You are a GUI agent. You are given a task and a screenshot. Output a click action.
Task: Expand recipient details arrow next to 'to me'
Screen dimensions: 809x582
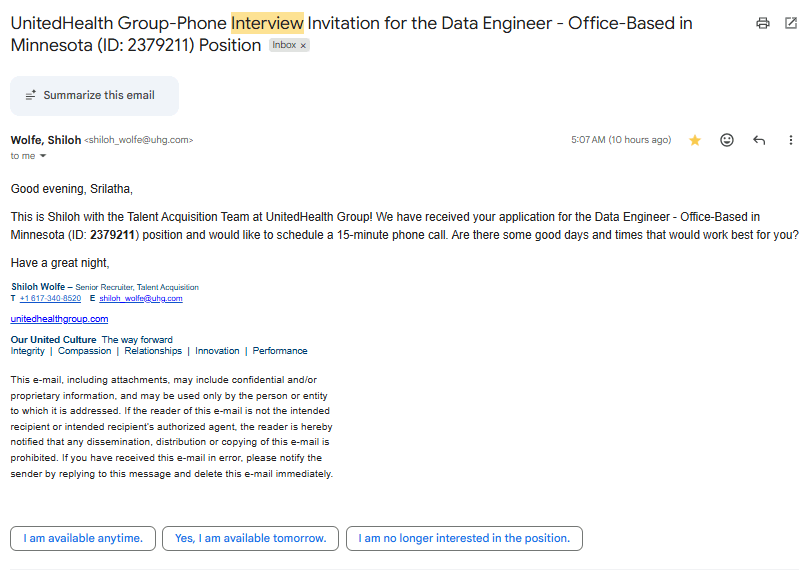tap(43, 156)
